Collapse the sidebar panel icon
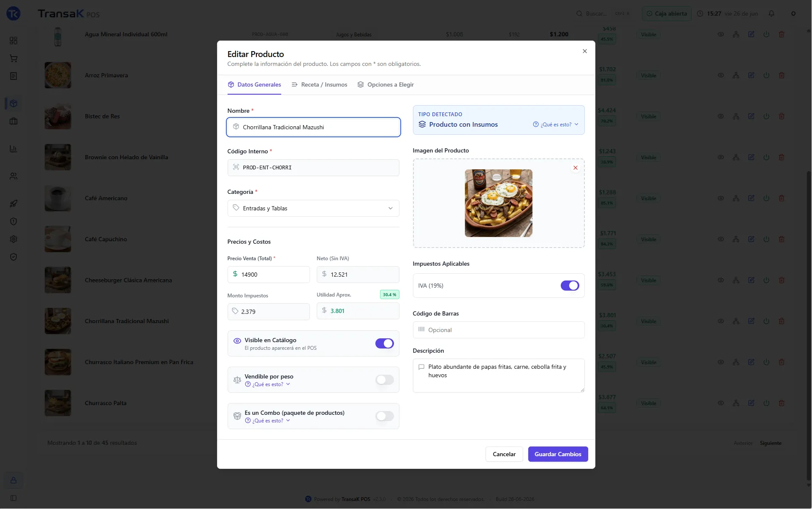The width and height of the screenshot is (812, 509). [x=14, y=498]
